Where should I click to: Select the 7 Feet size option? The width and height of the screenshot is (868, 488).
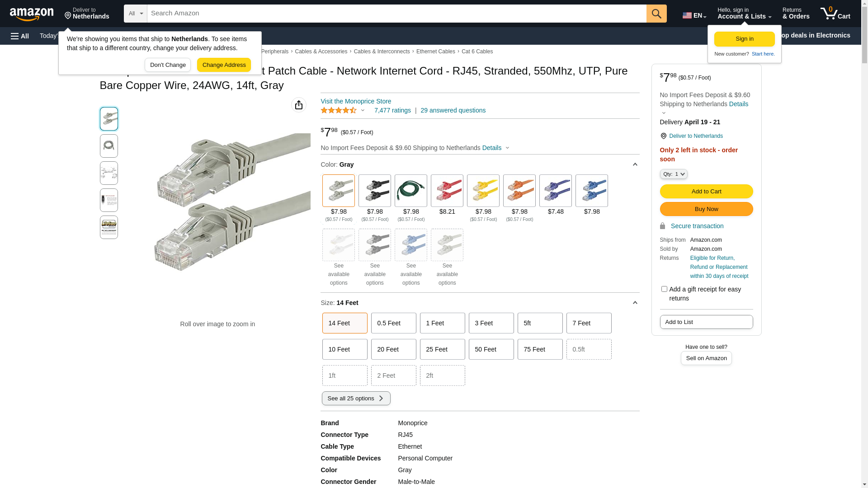[x=589, y=323]
